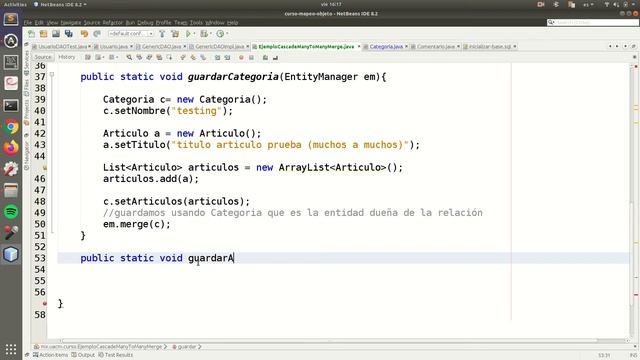Open the project configuration dropdown
Image resolution: width=640 pixels, height=360 pixels.
tap(131, 34)
